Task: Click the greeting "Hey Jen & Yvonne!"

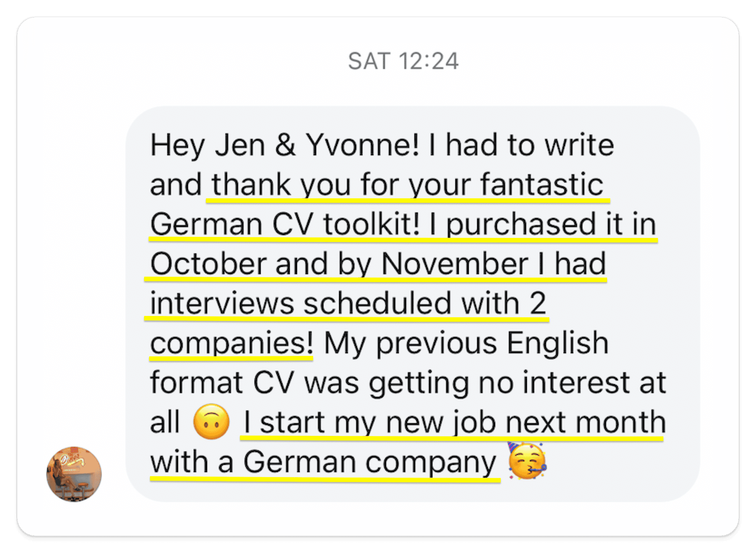Action: coord(284,145)
